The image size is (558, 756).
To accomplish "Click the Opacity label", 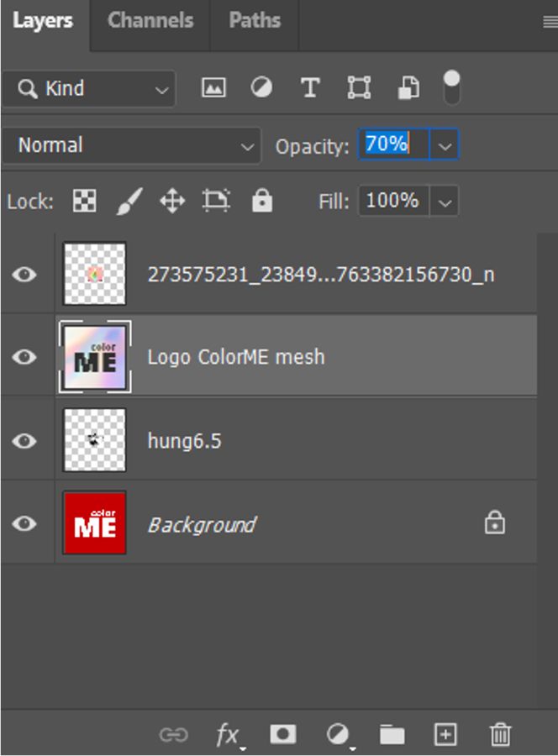I will (312, 147).
